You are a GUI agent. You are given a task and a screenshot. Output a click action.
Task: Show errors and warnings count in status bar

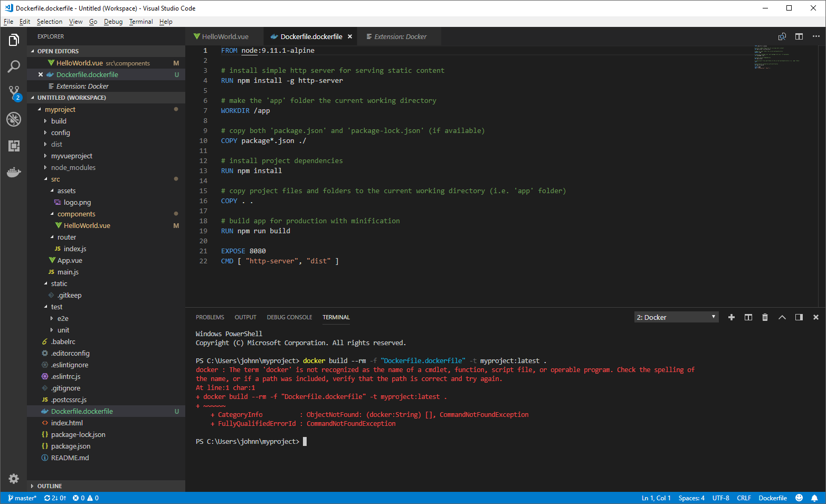pos(86,498)
